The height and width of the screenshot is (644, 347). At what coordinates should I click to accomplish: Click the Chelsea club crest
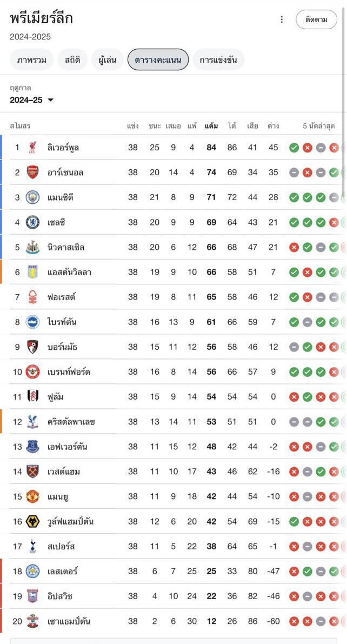(x=33, y=223)
